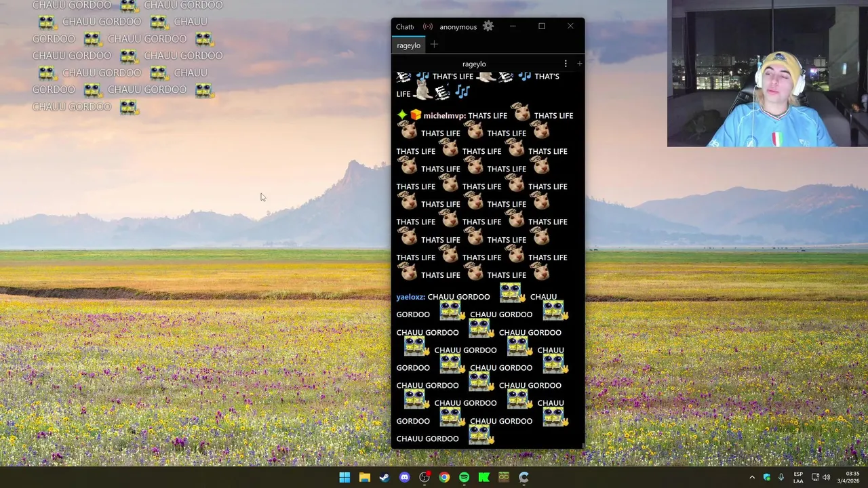Open Steam from the taskbar

[x=384, y=477]
